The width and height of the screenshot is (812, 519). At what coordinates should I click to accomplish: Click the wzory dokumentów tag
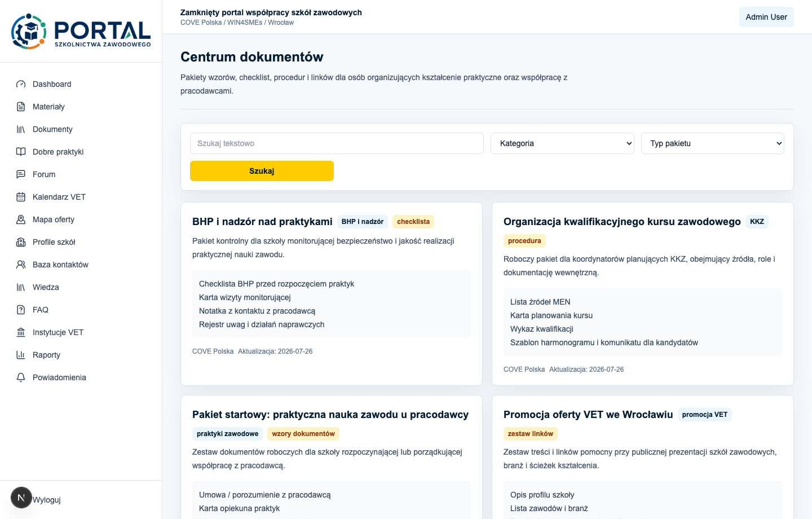303,434
